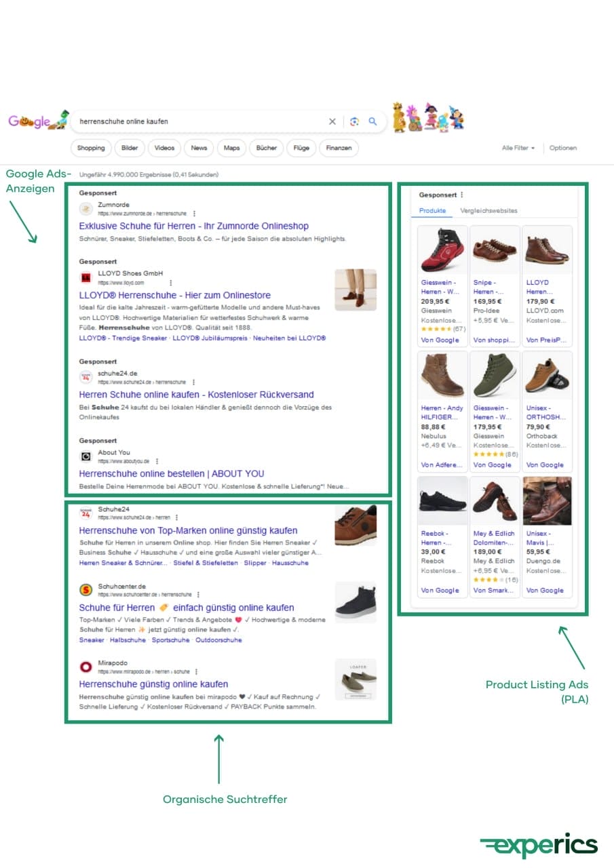614x868 pixels.
Task: Open the three-dot menu next to schuhcenter.de URL
Action: click(x=199, y=595)
